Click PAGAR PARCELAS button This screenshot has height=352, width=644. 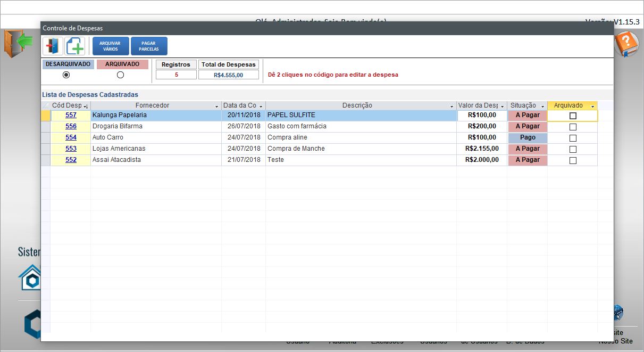click(149, 46)
